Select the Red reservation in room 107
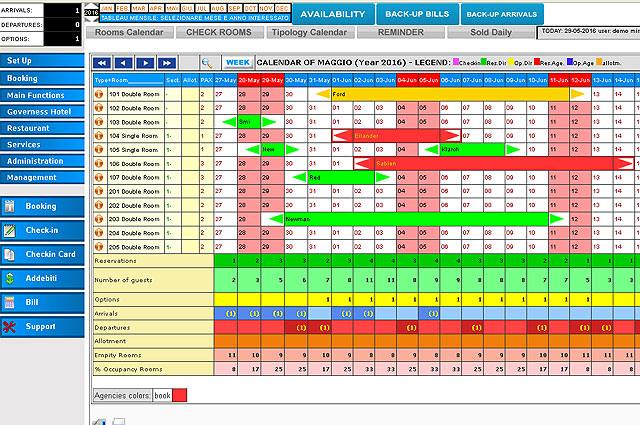The width and height of the screenshot is (640, 425). click(341, 178)
